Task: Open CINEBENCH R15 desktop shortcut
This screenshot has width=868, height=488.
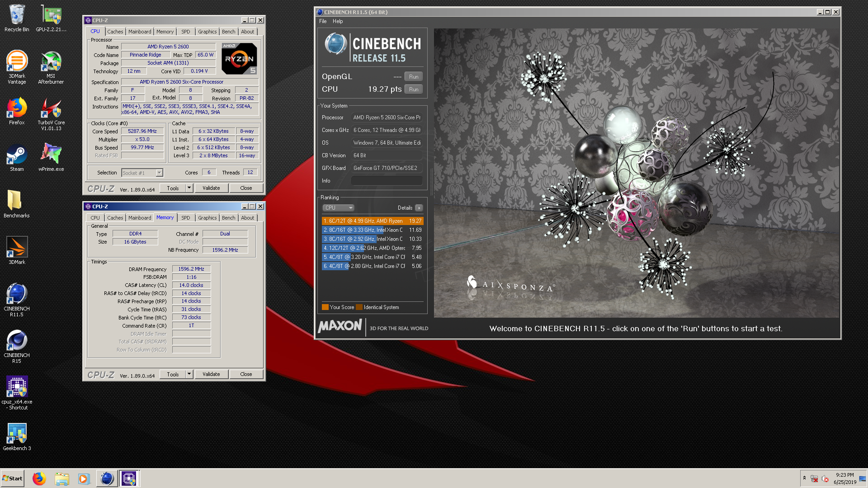Action: click(x=17, y=347)
